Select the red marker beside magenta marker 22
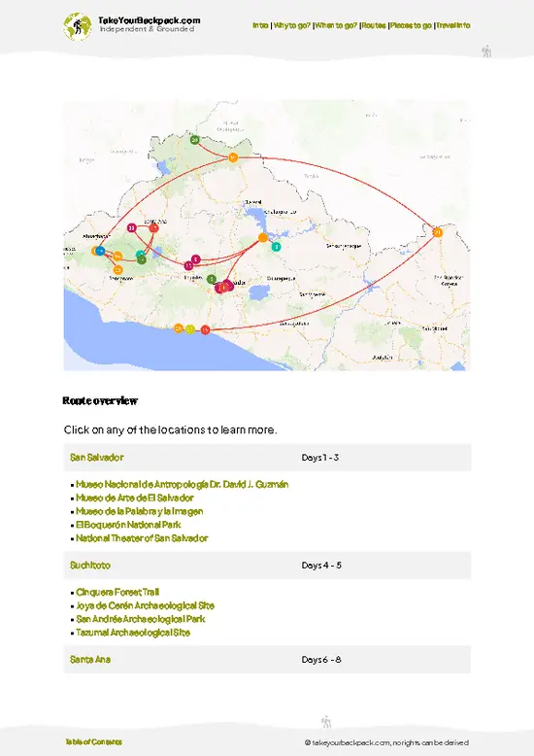Screen dimensions: 534x756 click(153, 227)
